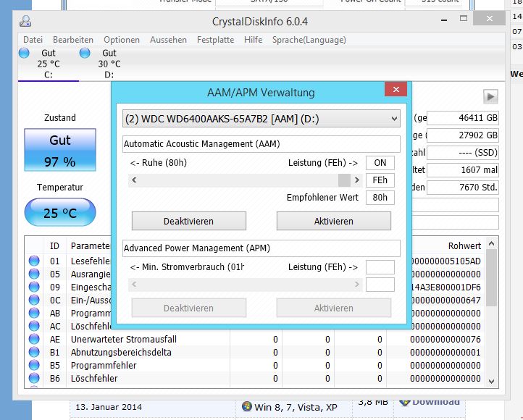Open the Optionen menu

(x=122, y=40)
